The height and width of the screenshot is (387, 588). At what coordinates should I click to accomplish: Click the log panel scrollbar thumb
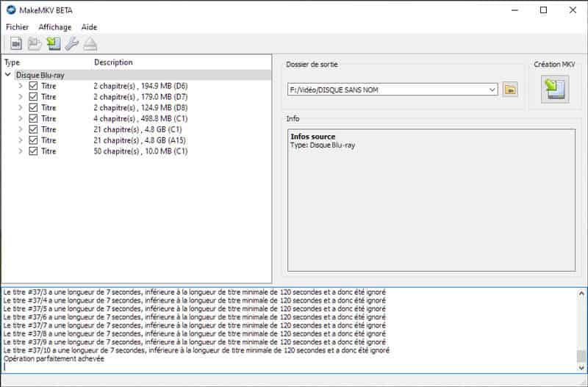581,356
